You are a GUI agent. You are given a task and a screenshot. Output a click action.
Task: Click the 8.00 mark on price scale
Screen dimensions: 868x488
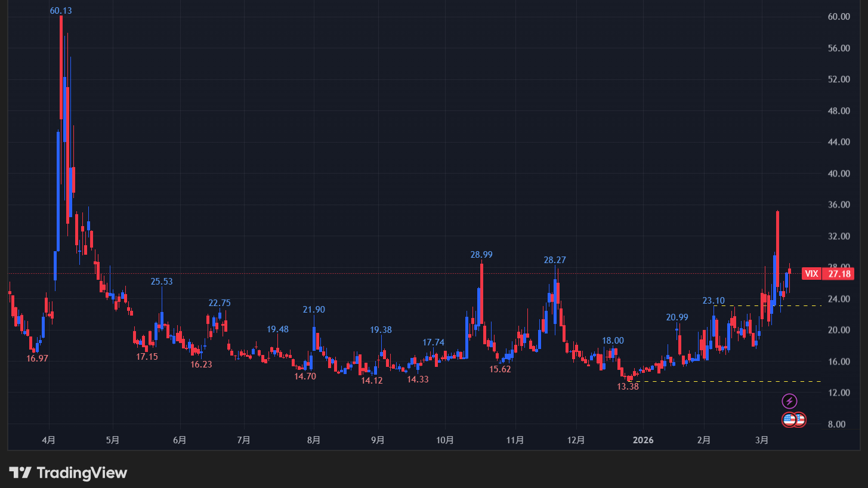tap(839, 425)
